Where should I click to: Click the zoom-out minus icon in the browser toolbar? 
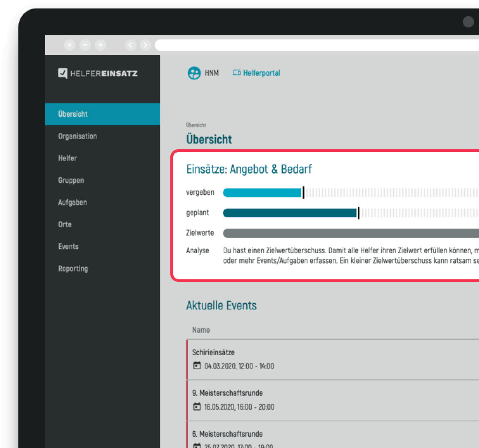pos(85,44)
